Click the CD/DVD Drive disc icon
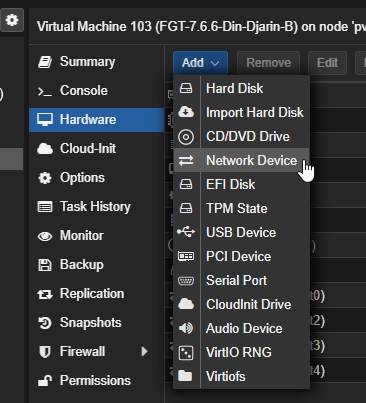 (x=186, y=137)
